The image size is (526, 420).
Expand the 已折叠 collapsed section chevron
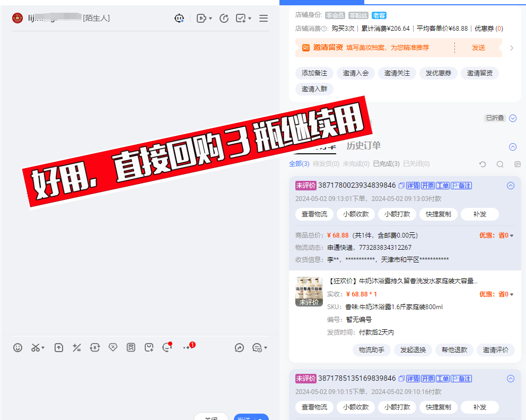point(513,118)
